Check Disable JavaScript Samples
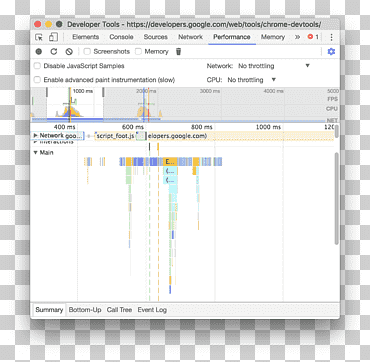This screenshot has height=362, width=370. [x=37, y=66]
